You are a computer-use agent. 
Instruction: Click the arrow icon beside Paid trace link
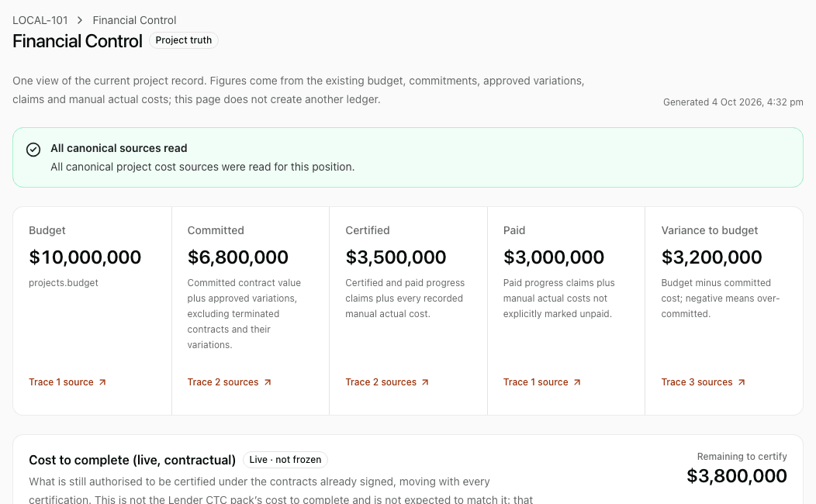coord(577,382)
